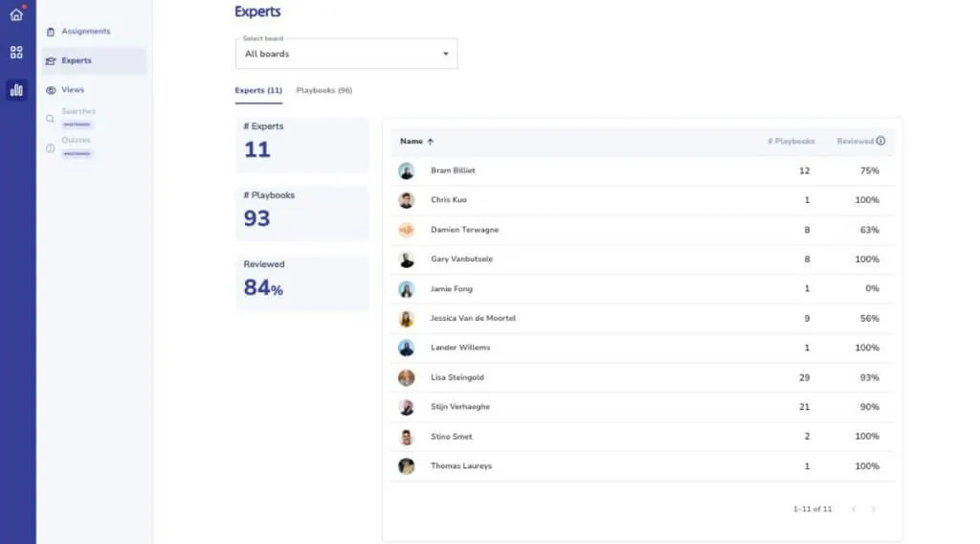Click Stijn Verhaeghe's avatar
The image size is (980, 544).
(406, 407)
